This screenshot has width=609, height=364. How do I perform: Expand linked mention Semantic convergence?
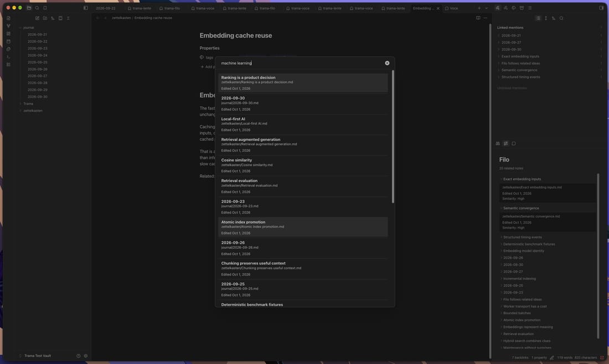(499, 70)
